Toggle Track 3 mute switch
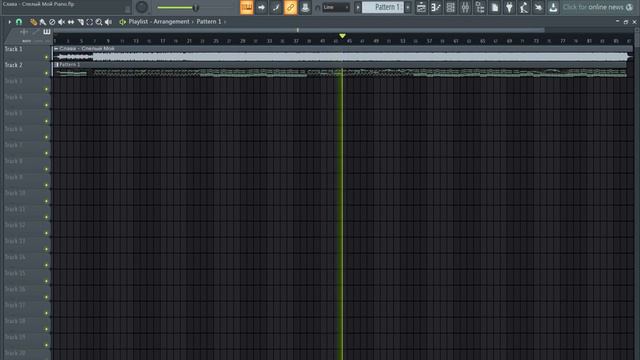Image resolution: width=640 pixels, height=360 pixels. pos(47,89)
